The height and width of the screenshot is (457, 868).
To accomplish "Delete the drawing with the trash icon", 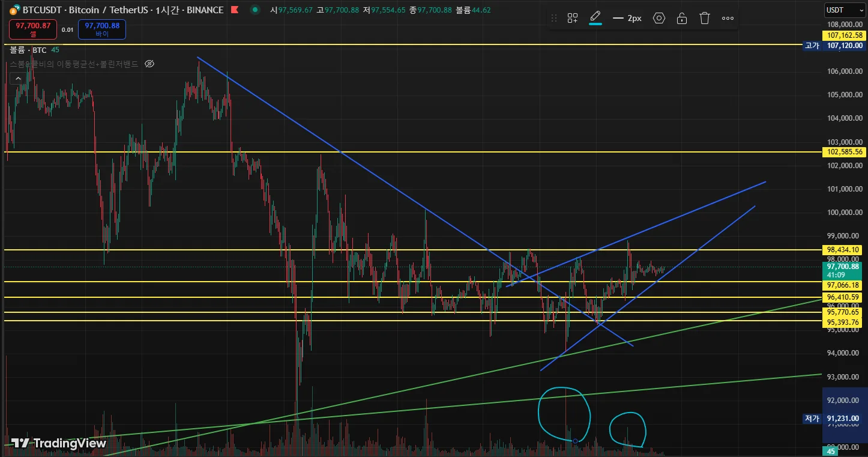I will (705, 18).
